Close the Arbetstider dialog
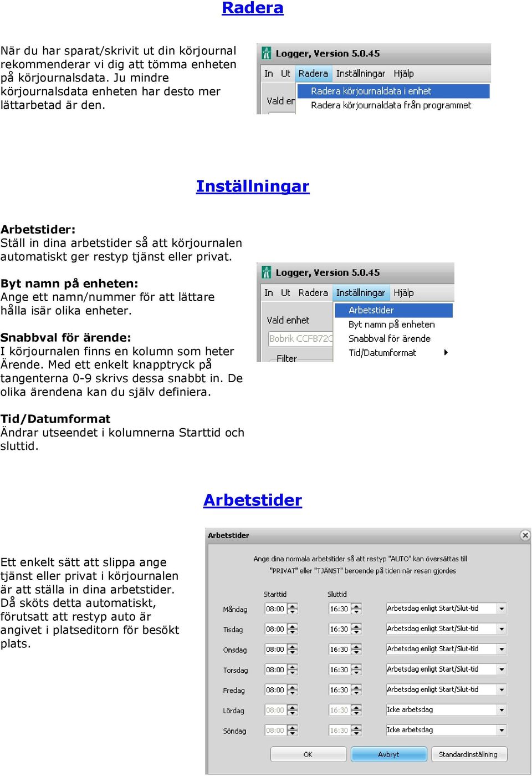 (x=525, y=535)
